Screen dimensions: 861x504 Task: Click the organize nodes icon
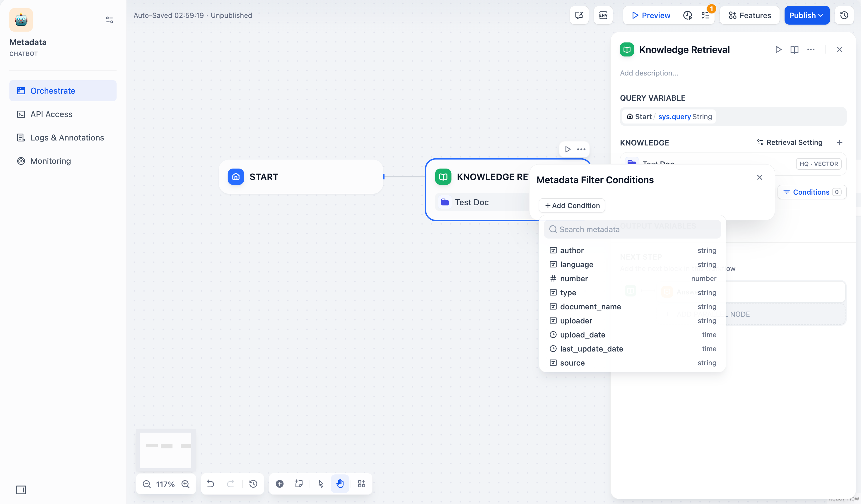point(361,484)
